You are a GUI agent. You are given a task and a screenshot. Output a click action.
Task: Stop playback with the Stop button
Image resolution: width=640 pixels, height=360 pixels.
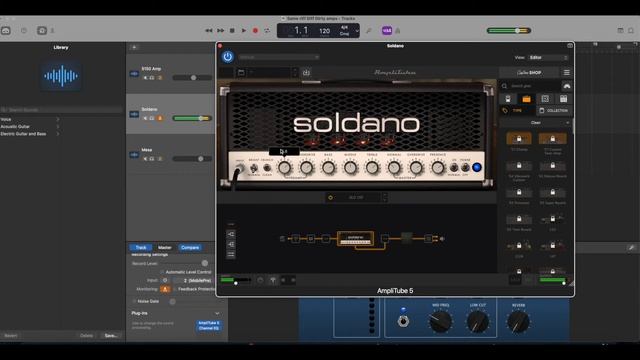click(232, 31)
